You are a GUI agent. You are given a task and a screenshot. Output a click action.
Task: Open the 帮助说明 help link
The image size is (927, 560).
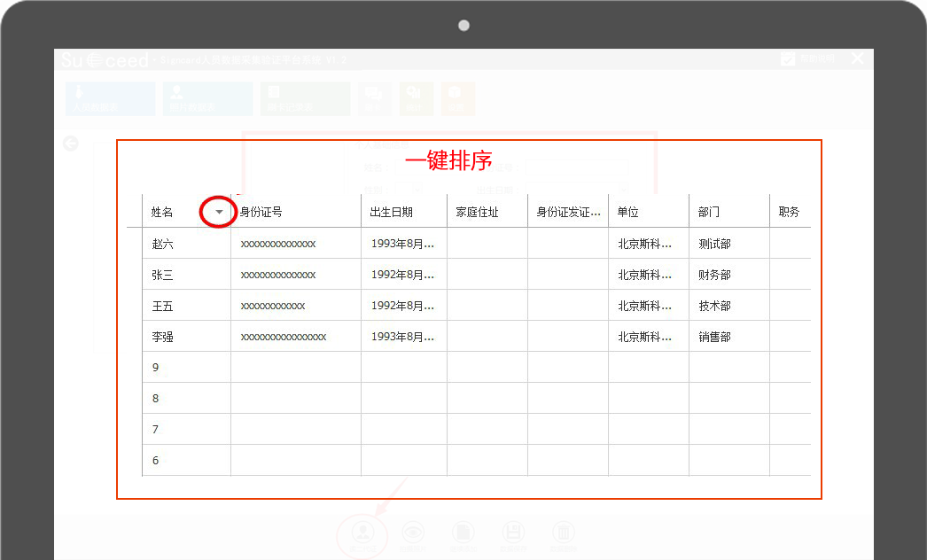(x=808, y=58)
